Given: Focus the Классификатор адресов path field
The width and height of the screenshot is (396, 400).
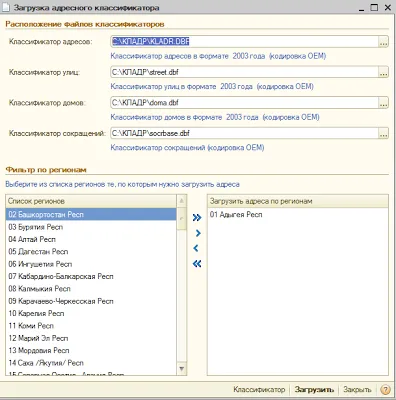Looking at the screenshot, I should (x=244, y=42).
